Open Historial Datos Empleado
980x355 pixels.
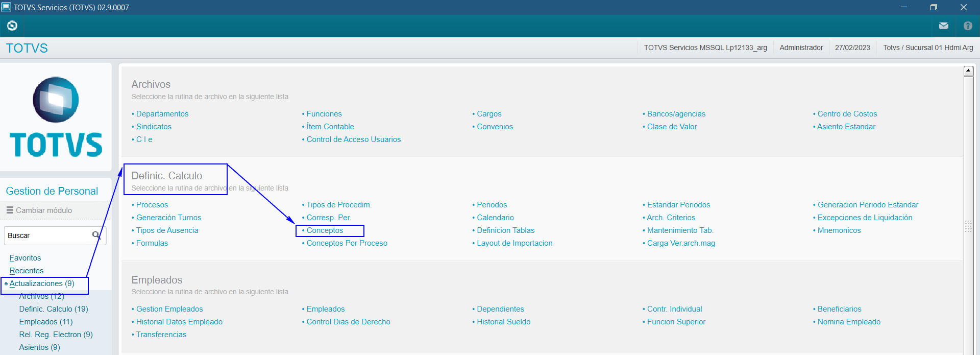tap(179, 322)
